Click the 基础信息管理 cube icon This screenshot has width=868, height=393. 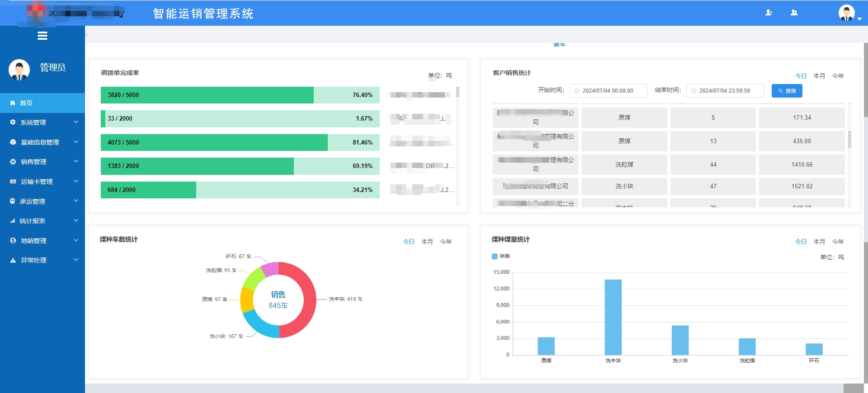coord(13,142)
